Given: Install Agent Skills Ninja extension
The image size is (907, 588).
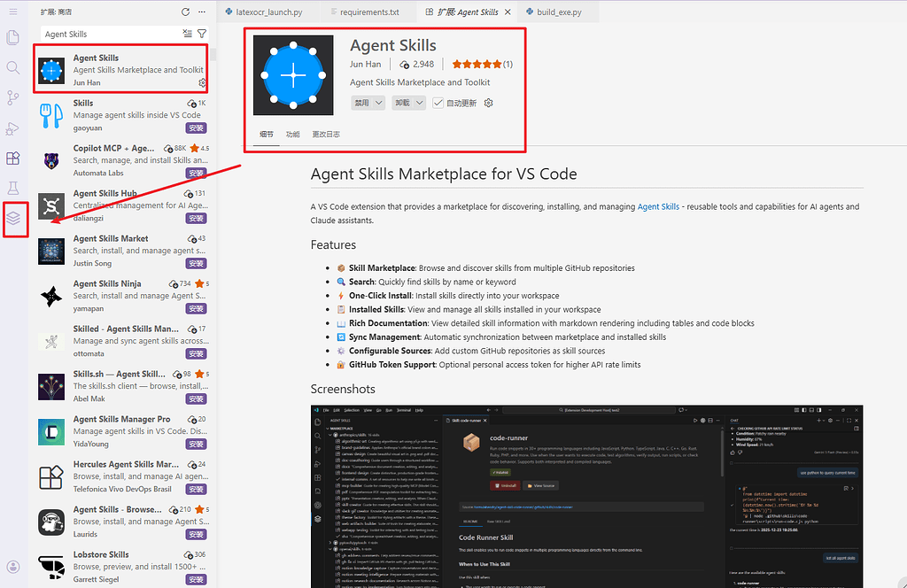Looking at the screenshot, I should (196, 308).
